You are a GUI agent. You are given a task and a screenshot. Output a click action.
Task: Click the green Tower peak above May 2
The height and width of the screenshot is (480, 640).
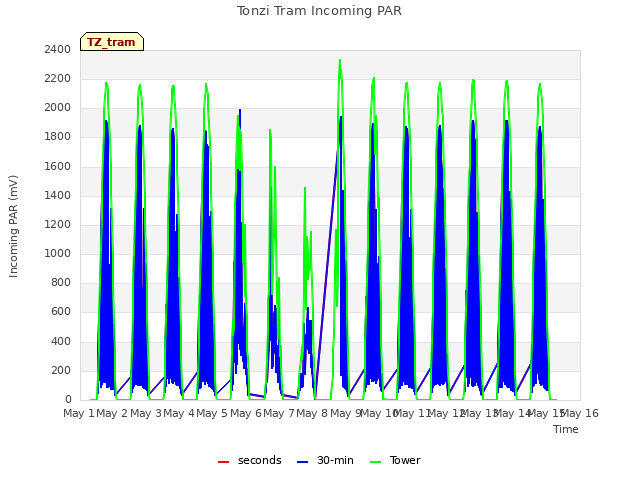(x=106, y=84)
